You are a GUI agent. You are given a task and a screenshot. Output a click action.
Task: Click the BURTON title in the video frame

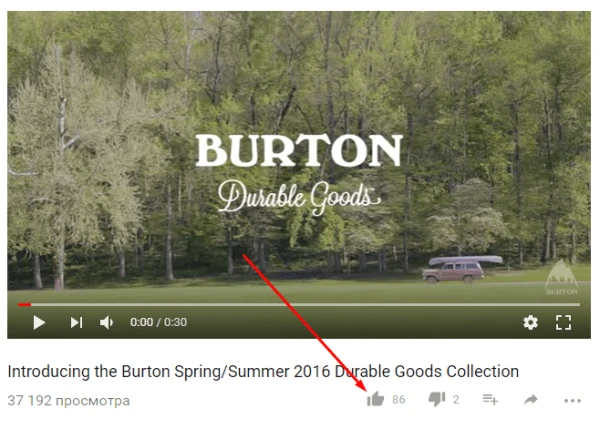coord(299,150)
